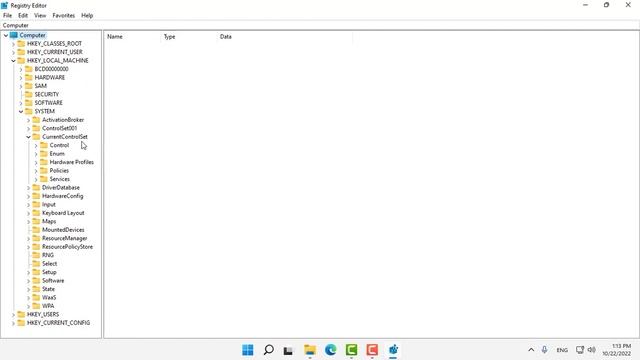
Task: Select CurrentControlSet folder icon
Action: [x=36, y=137]
